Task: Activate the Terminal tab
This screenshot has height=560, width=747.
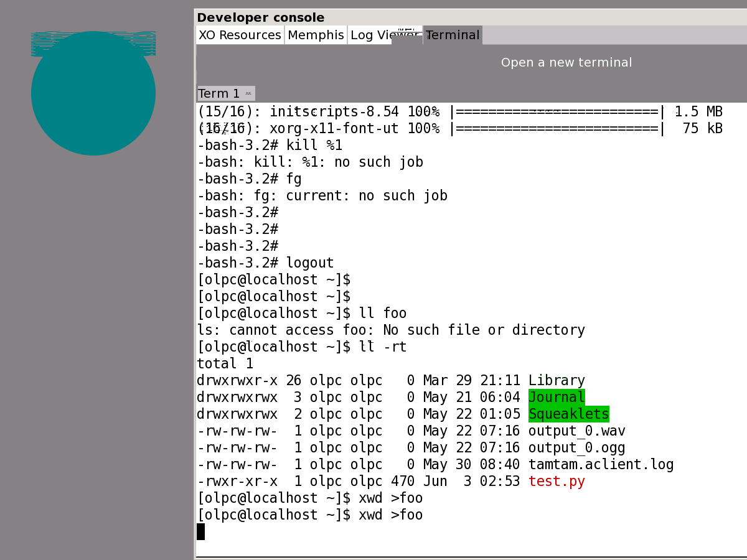Action: 453,35
